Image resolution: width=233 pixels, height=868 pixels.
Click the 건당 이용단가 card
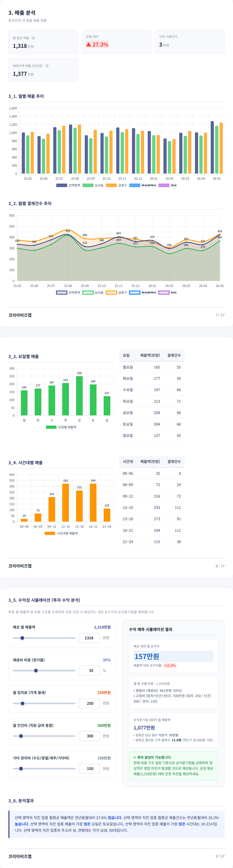[x=190, y=42]
